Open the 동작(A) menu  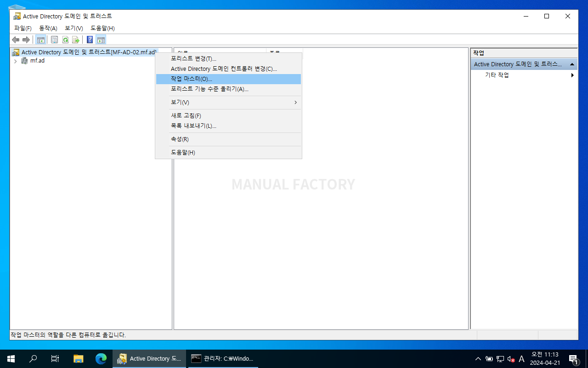click(x=48, y=28)
